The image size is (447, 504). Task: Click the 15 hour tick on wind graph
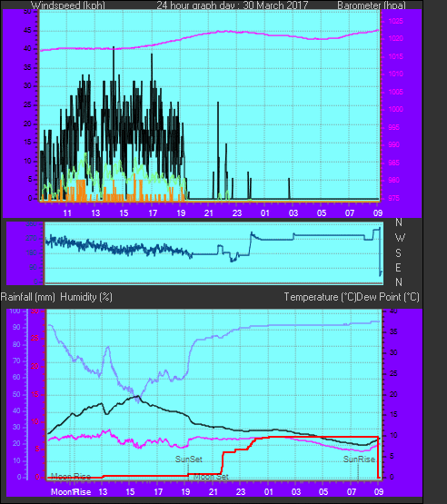tap(124, 213)
